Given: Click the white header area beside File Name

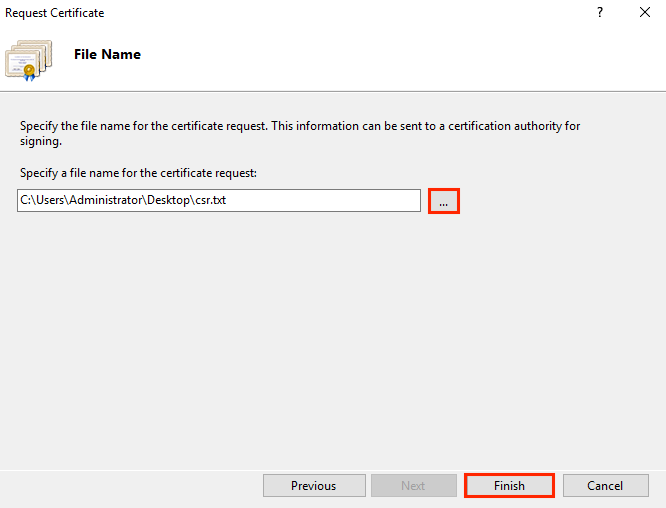Looking at the screenshot, I should click(400, 55).
